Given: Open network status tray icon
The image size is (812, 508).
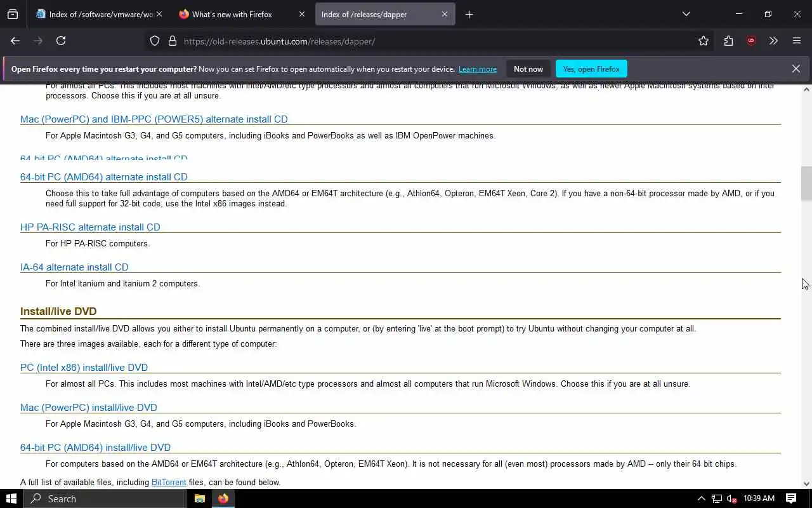Looking at the screenshot, I should (x=717, y=498).
